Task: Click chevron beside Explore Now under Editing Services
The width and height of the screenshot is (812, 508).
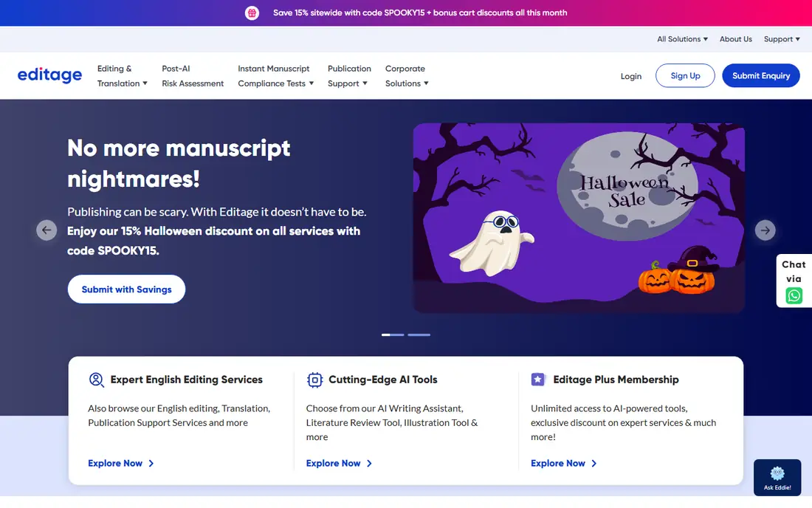Action: [x=151, y=464]
